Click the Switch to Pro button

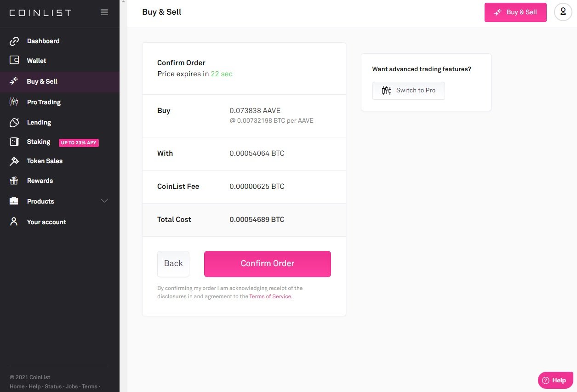pos(408,91)
